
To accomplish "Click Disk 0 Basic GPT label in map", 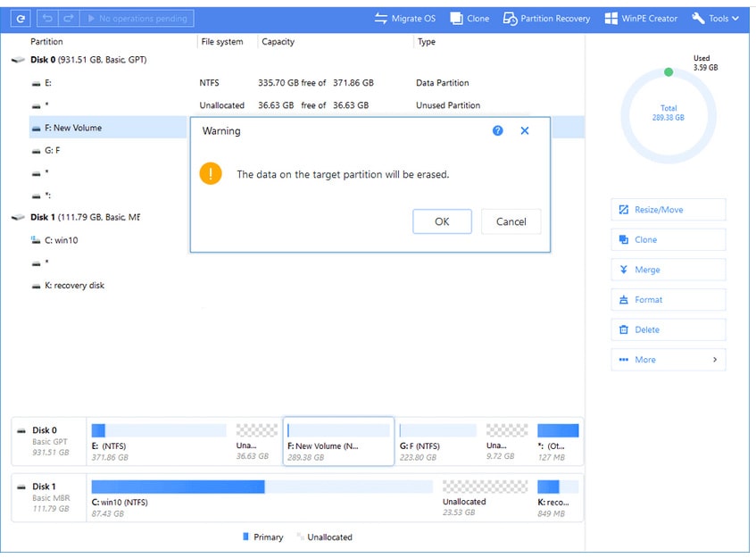I will tap(49, 441).
